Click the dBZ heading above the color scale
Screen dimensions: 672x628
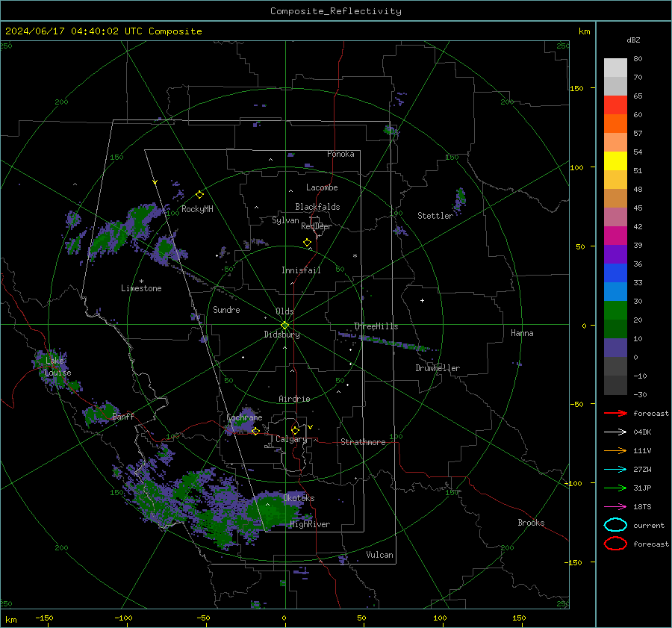[633, 40]
